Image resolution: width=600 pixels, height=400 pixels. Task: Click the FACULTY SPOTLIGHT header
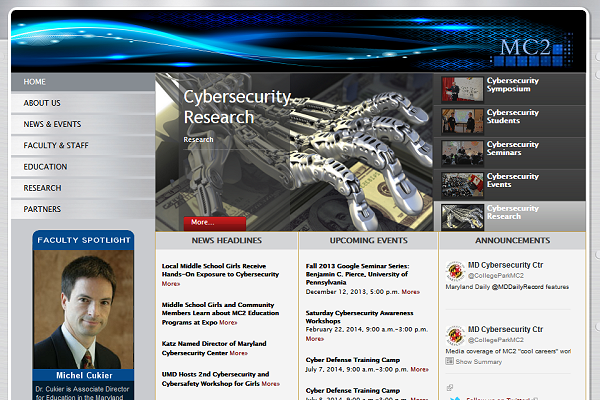84,240
